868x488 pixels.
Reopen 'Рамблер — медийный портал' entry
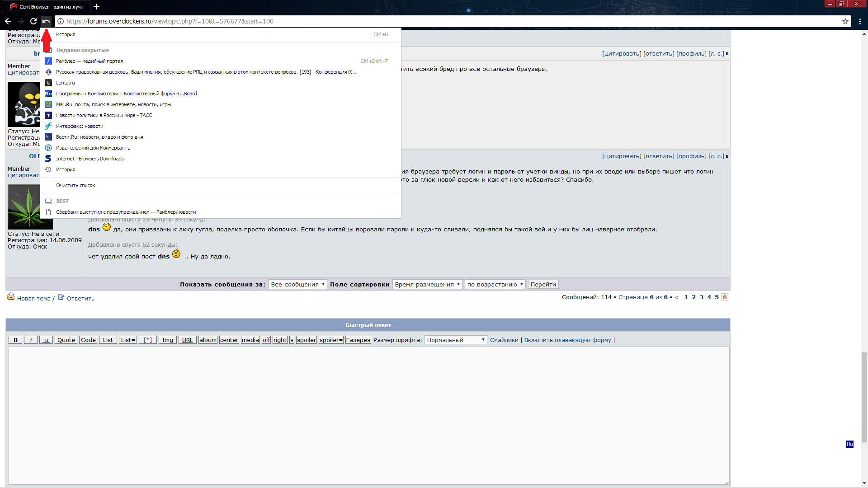[90, 61]
